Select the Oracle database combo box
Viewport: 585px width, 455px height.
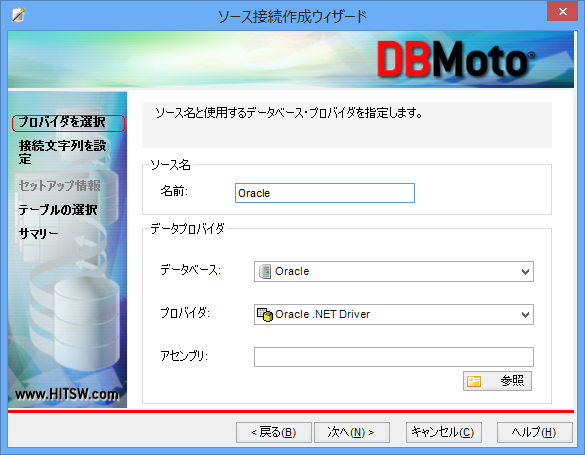[x=394, y=272]
